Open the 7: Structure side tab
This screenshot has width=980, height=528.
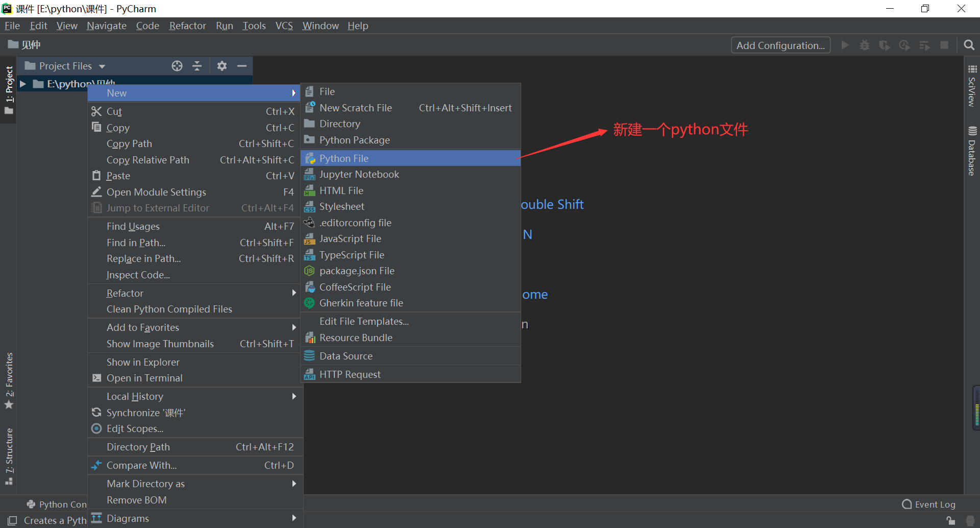[9, 457]
